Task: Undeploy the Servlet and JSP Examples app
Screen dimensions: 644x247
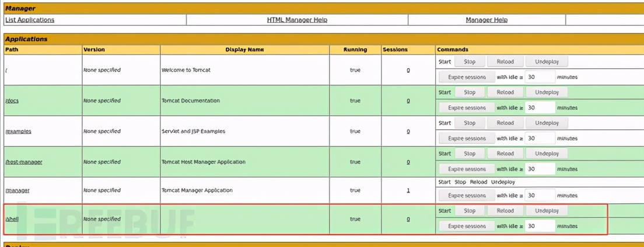Action: [547, 123]
